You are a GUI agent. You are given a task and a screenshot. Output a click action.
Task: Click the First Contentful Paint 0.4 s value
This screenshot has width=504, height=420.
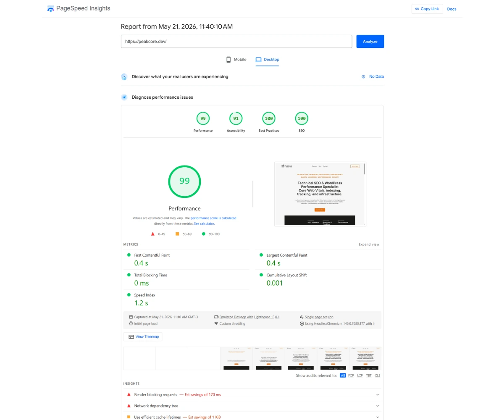(141, 263)
